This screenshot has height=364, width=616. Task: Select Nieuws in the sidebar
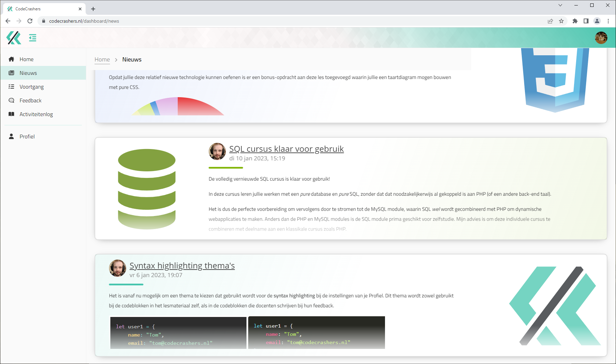coord(28,73)
